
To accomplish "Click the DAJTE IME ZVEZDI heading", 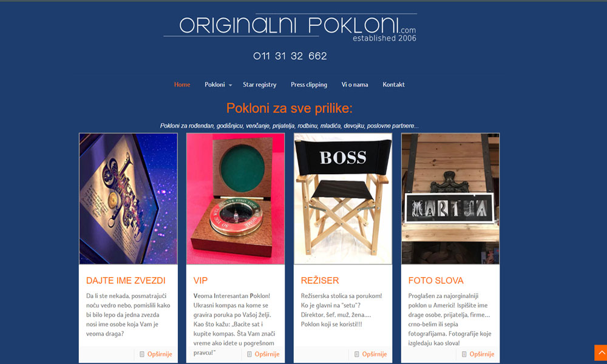I will tap(126, 280).
